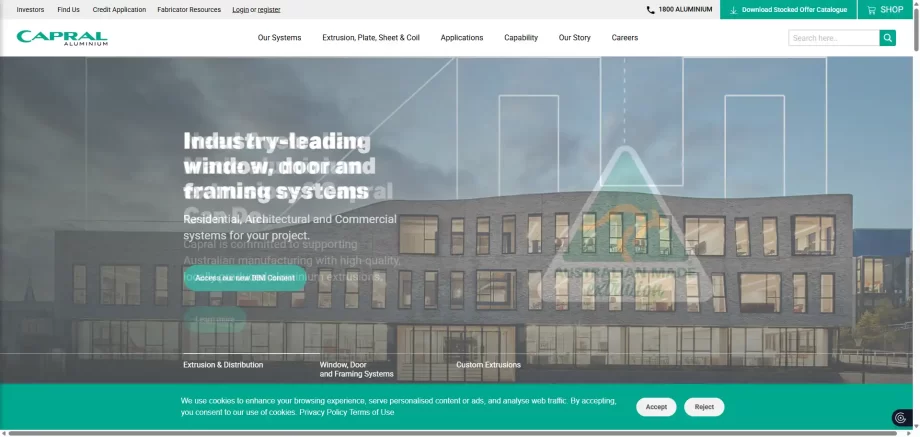
Task: Open the Our Systems menu
Action: point(279,38)
